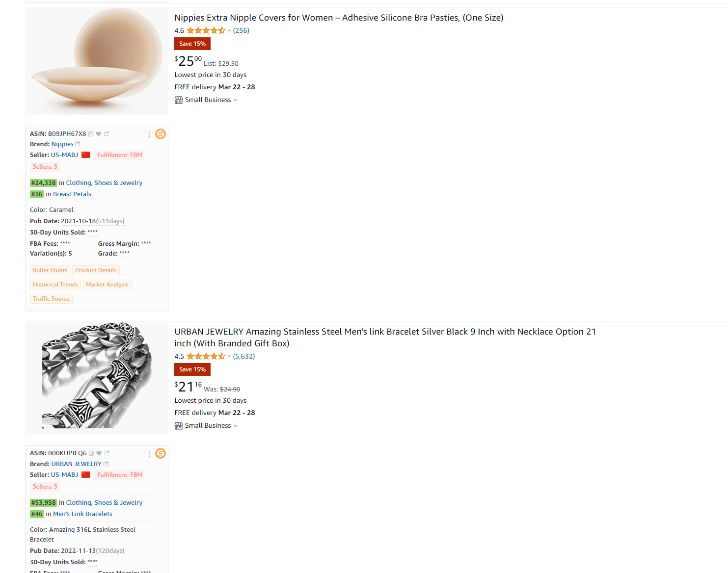Open the three-dot menu on the bracelet card
728x573 pixels.
pyautogui.click(x=149, y=454)
